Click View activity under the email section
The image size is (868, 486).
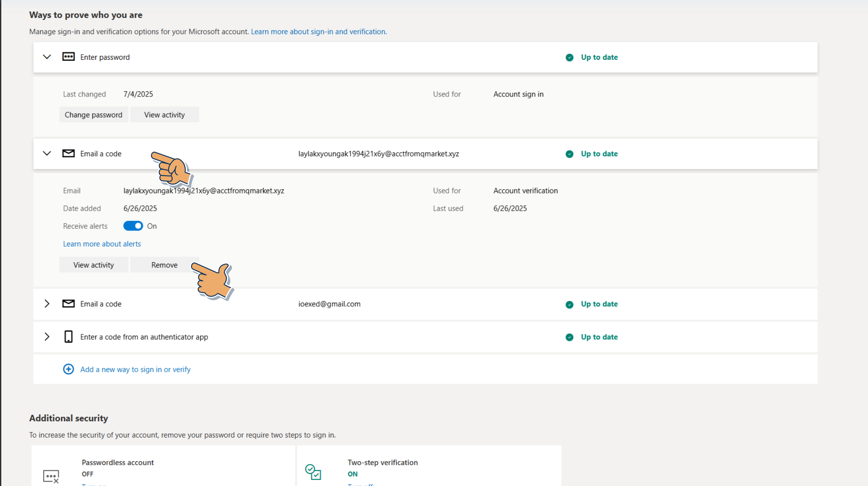93,265
